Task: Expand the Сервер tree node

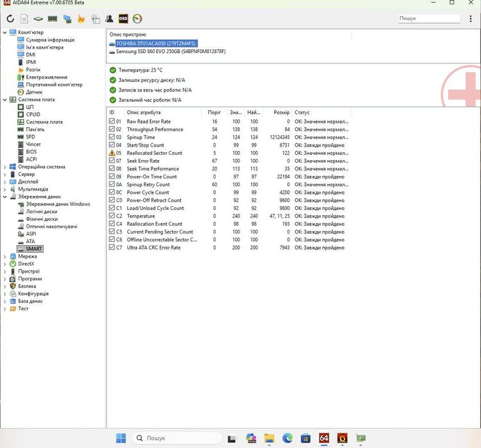Action: [4, 174]
